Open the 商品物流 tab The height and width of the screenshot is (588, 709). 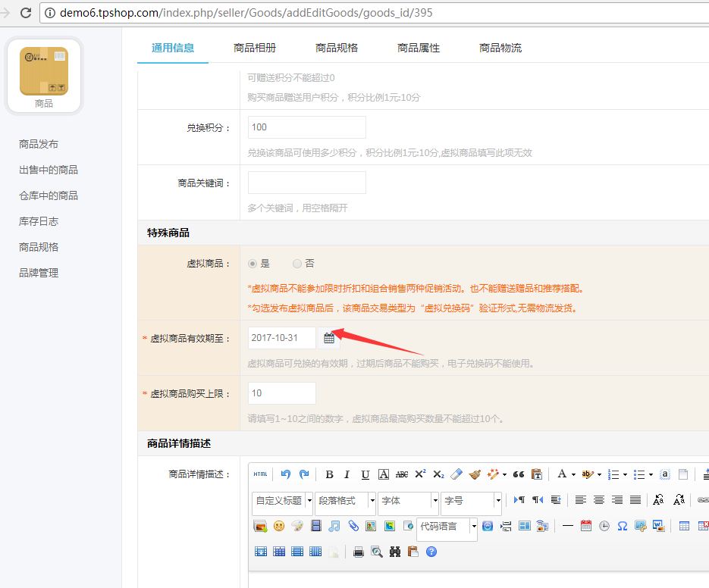point(500,48)
